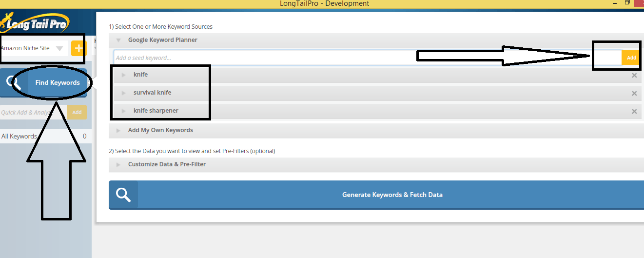
Task: Expand the knife sharpener seed keyword row
Action: pyautogui.click(x=123, y=111)
